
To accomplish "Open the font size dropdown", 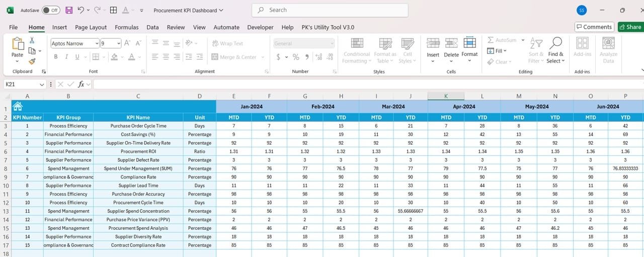I will click(x=119, y=43).
